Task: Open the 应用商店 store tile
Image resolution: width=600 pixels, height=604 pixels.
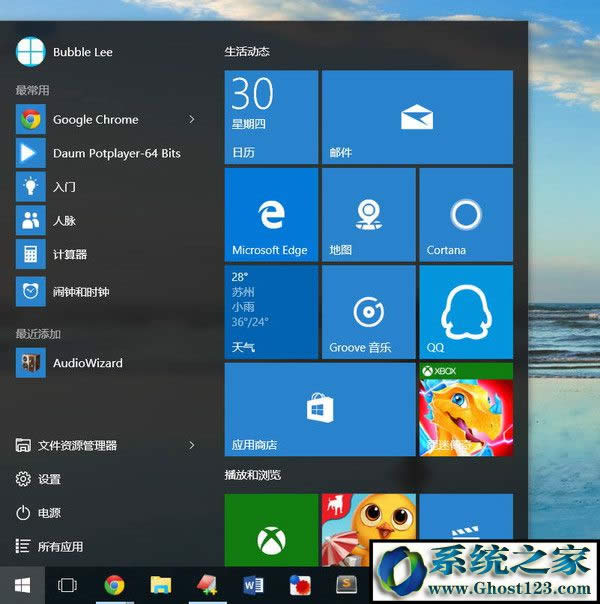Action: pyautogui.click(x=319, y=409)
